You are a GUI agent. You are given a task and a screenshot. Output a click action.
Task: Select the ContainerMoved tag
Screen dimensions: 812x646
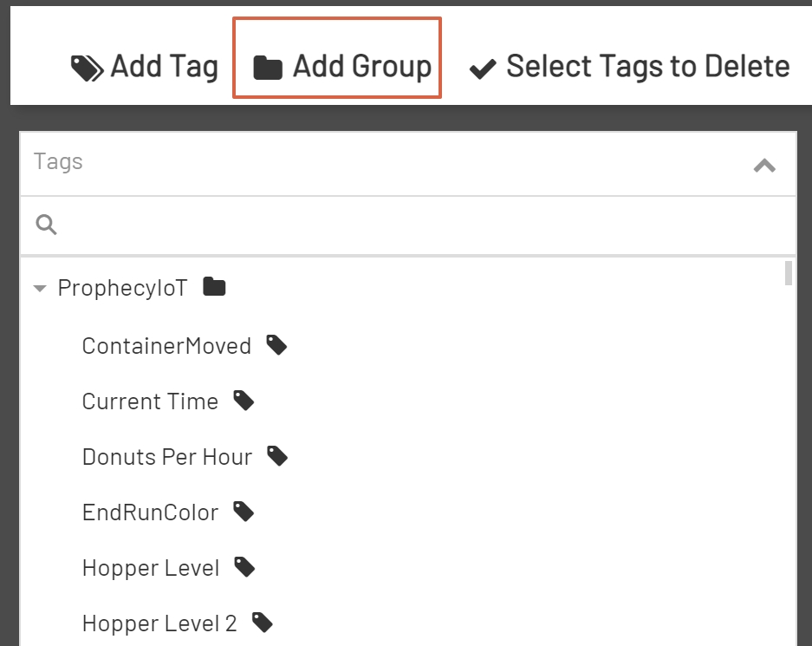pos(166,344)
